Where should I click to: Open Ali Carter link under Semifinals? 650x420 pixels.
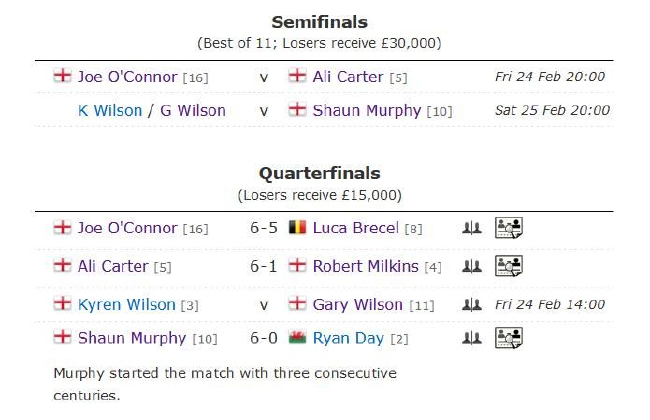tap(349, 76)
